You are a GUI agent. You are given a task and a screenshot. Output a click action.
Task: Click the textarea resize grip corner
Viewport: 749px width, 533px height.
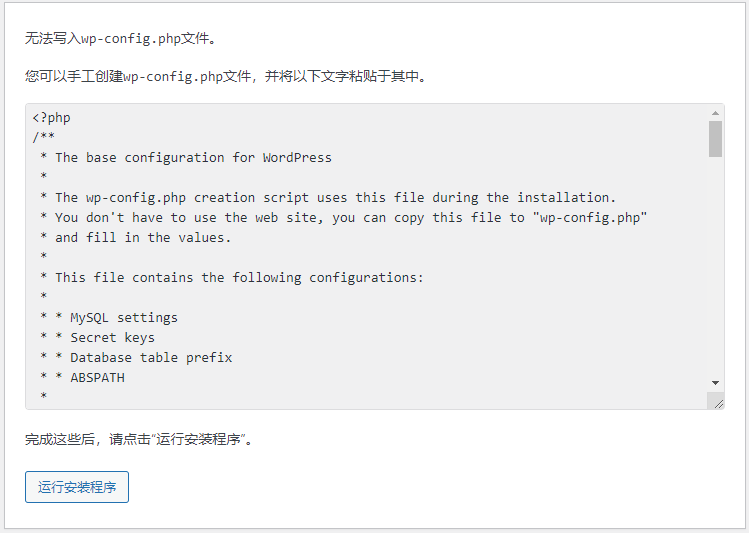pyautogui.click(x=718, y=403)
